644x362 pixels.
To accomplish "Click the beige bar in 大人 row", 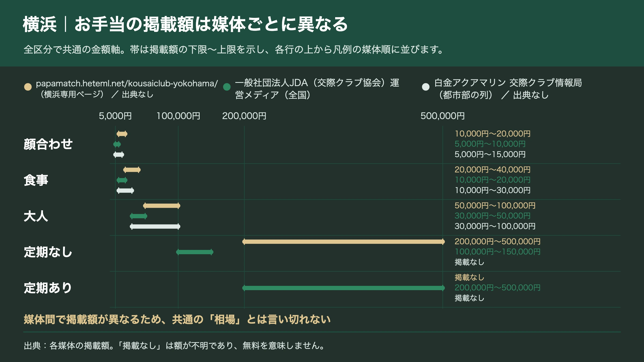I will (x=162, y=206).
